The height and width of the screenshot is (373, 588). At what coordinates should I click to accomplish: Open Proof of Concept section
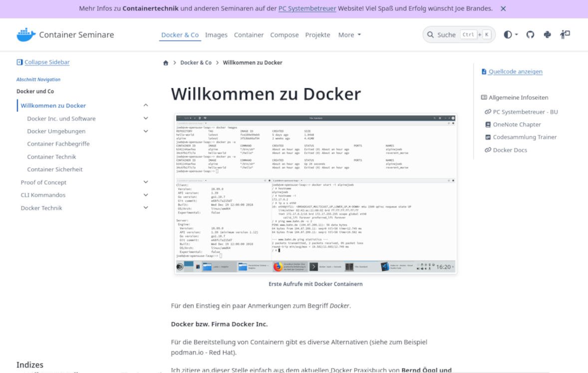point(43,182)
